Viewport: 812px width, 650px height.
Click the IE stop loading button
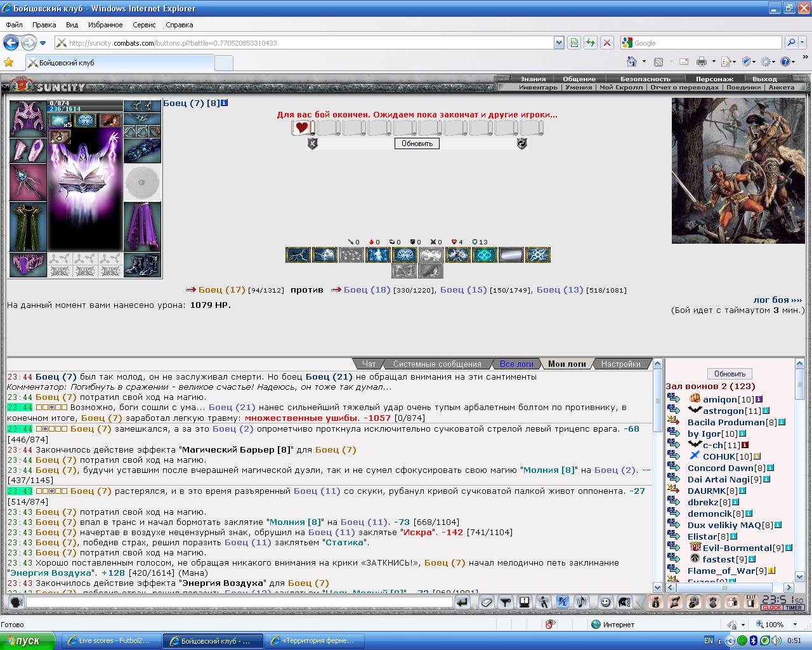(607, 43)
